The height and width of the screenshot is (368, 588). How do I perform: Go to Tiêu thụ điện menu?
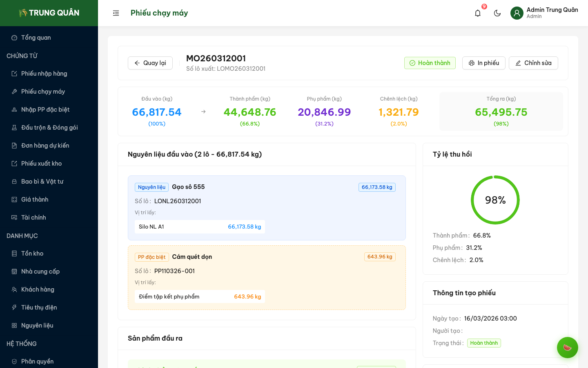39,307
